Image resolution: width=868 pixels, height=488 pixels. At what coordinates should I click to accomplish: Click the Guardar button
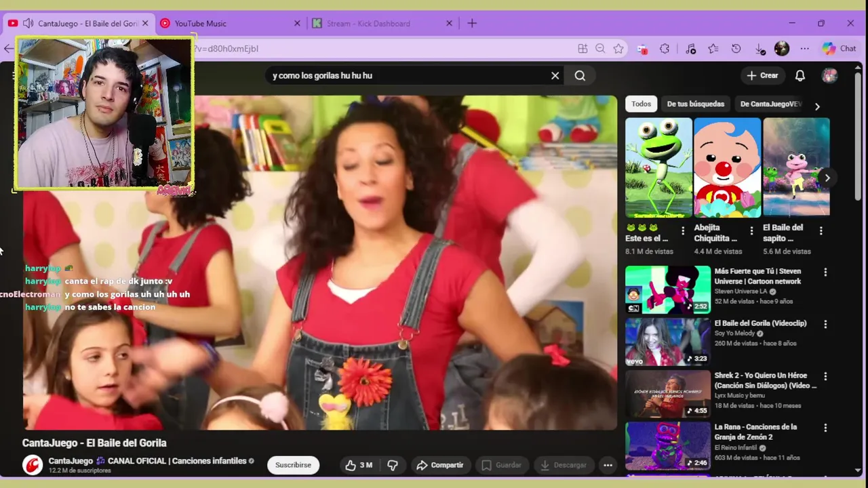[x=502, y=465]
